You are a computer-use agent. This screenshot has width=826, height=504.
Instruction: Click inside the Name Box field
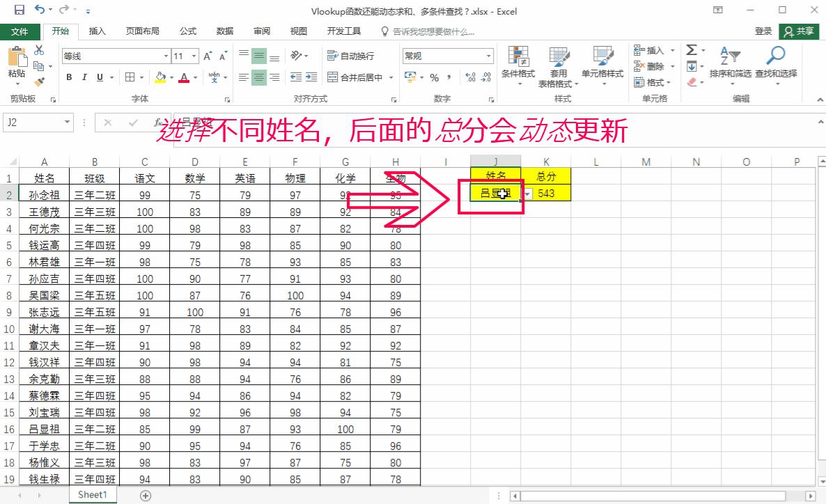pyautogui.click(x=31, y=122)
